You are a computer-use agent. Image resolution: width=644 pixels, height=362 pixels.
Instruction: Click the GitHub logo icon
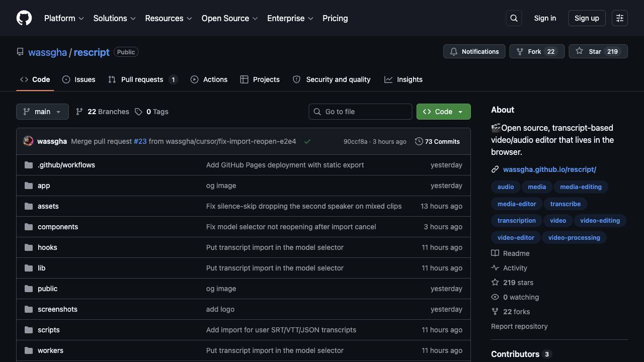(24, 18)
